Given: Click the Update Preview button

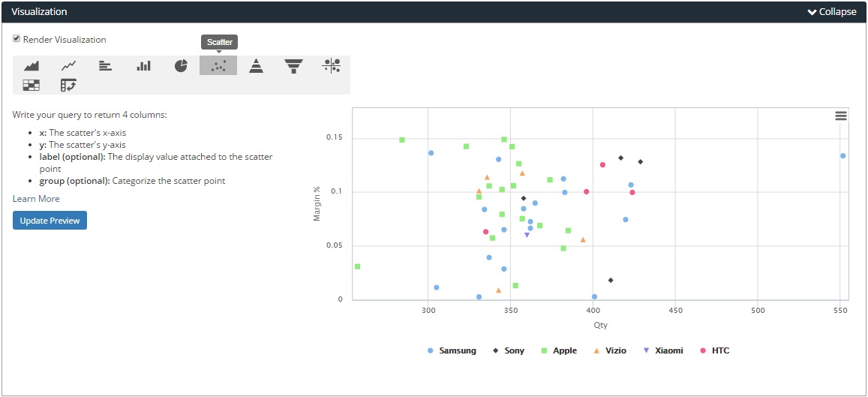Looking at the screenshot, I should [x=50, y=221].
